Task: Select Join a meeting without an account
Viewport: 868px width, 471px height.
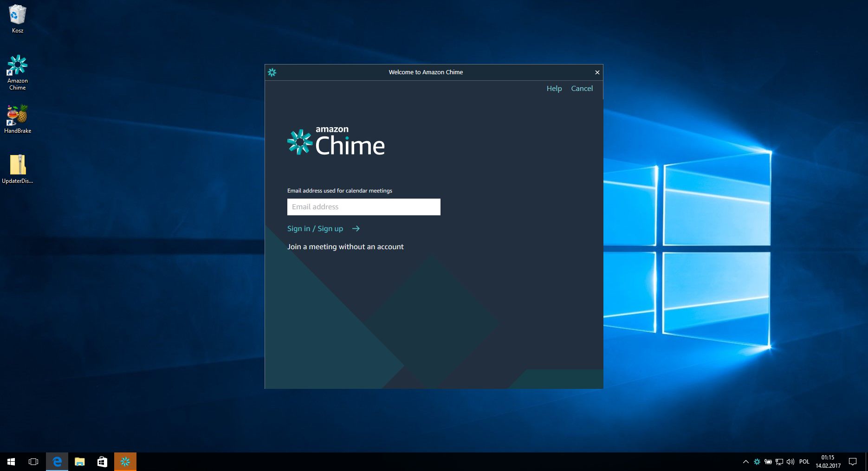Action: point(345,246)
